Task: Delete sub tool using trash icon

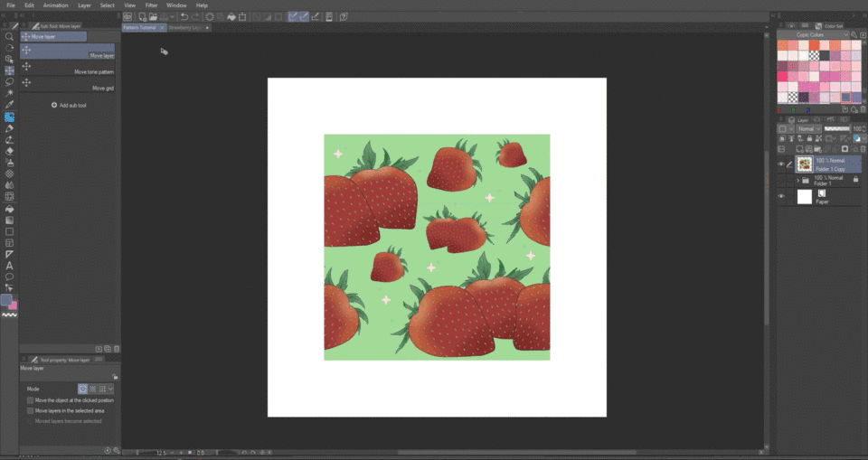Action: (117, 349)
